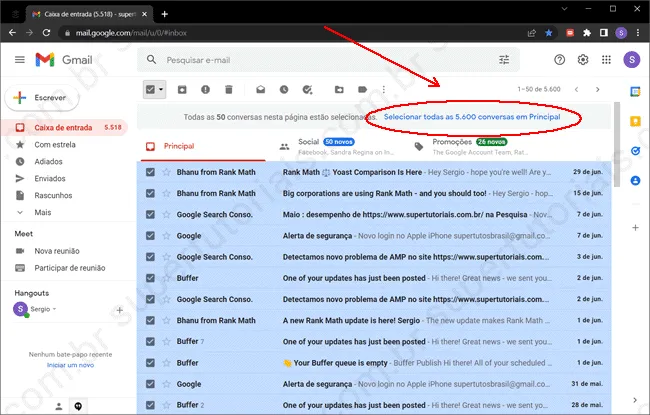Archive selected conversations
Image resolution: width=650 pixels, height=415 pixels.
pyautogui.click(x=182, y=89)
